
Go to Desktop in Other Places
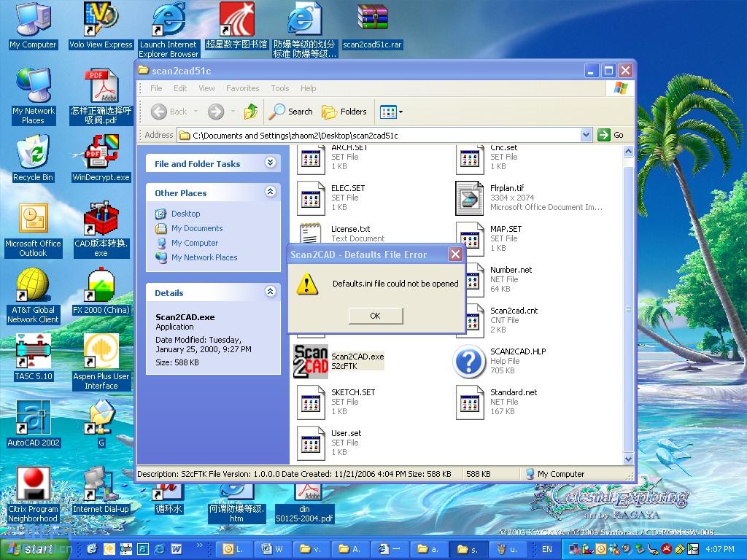[185, 214]
